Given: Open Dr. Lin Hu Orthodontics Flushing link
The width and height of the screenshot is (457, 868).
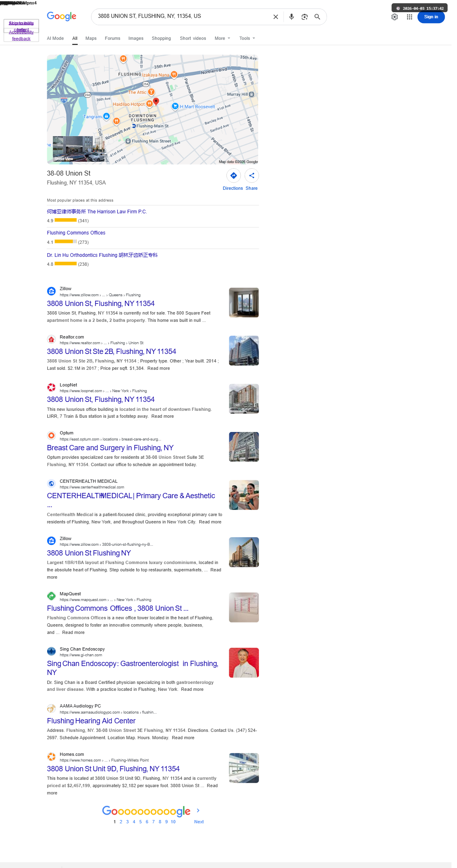Looking at the screenshot, I should [102, 255].
